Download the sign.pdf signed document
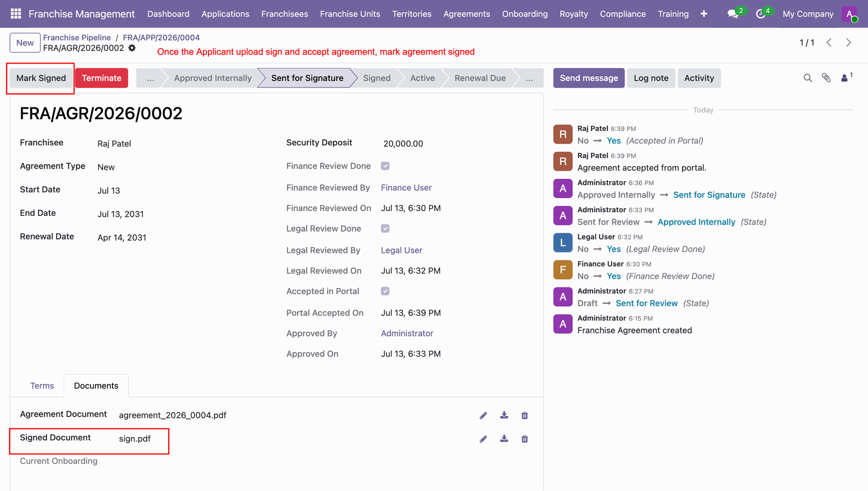Image resolution: width=868 pixels, height=491 pixels. point(504,439)
